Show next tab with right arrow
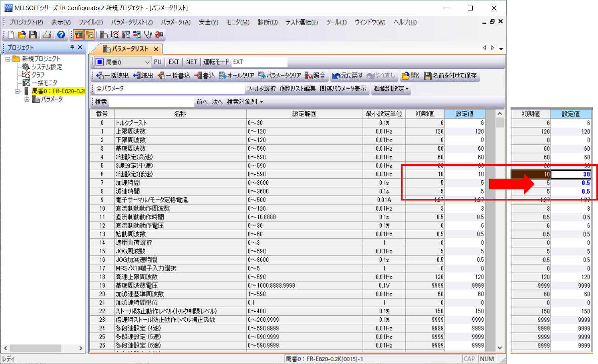The image size is (598, 364). [492, 48]
